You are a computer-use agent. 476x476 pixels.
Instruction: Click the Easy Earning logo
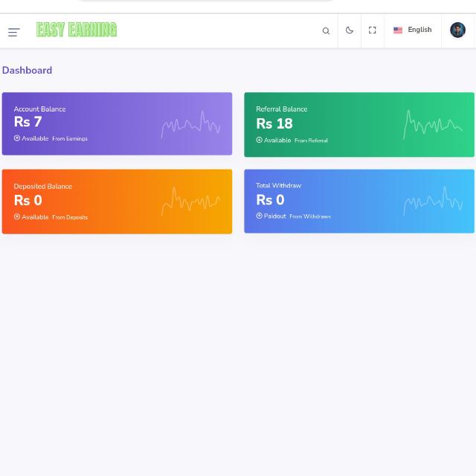(x=77, y=30)
